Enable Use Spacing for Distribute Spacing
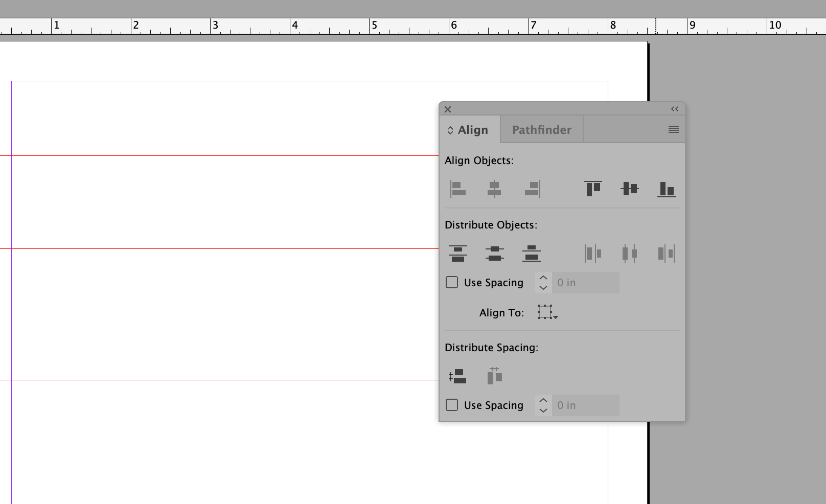Viewport: 826px width, 504px height. (x=451, y=404)
